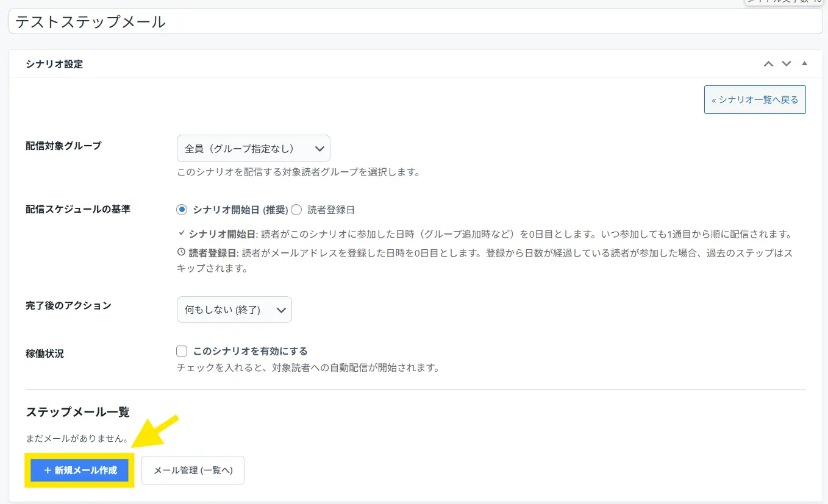Click the 稼働状況 field label

click(x=45, y=353)
